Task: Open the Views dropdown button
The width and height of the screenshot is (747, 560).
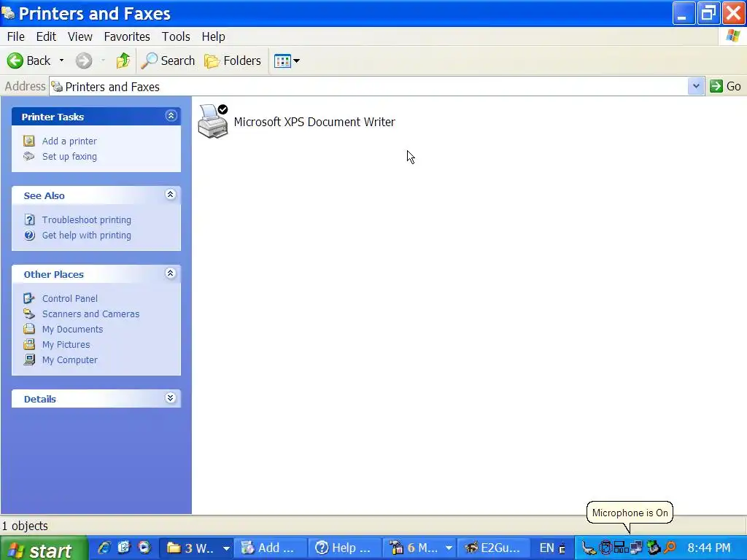Action: pos(287,61)
